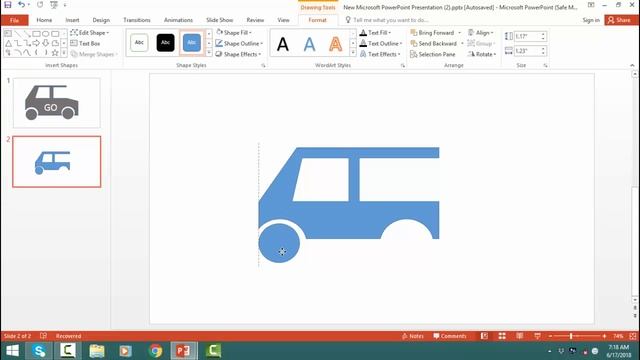Viewport: 640px width, 360px height.
Task: Apply the white outlined Abc shape style
Action: [139, 42]
